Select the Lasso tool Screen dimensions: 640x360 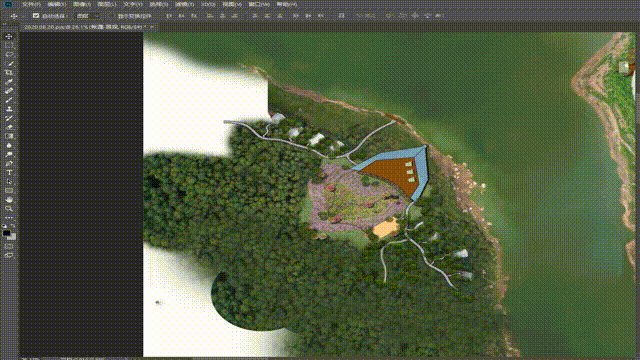pyautogui.click(x=9, y=55)
